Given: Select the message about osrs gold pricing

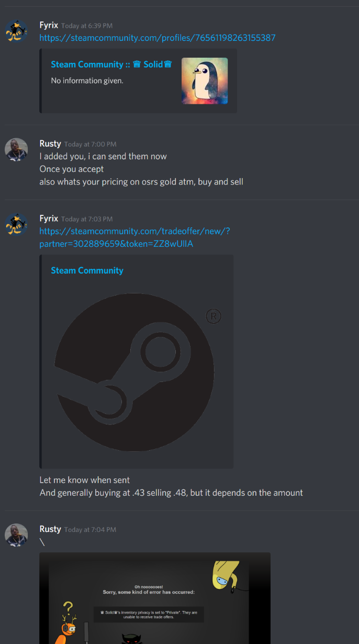Looking at the screenshot, I should (141, 182).
